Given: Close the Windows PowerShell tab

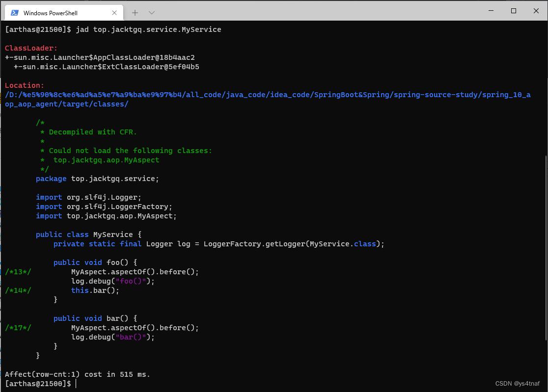Looking at the screenshot, I should coord(113,13).
